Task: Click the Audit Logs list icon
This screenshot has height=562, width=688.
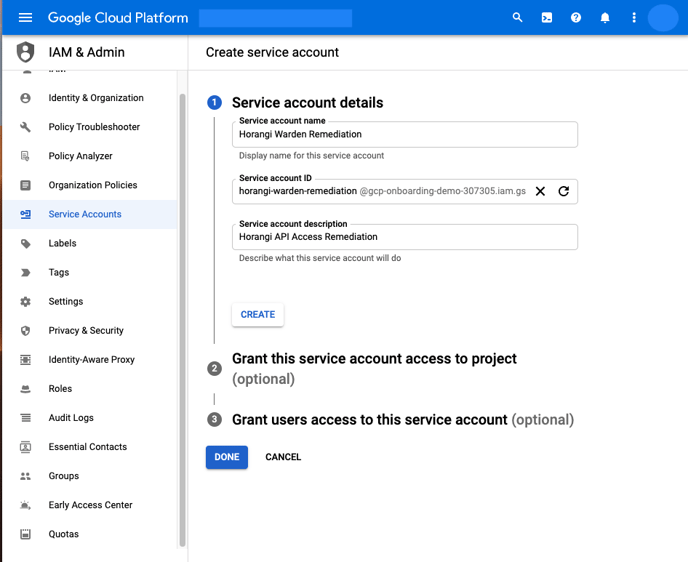Action: 25,418
